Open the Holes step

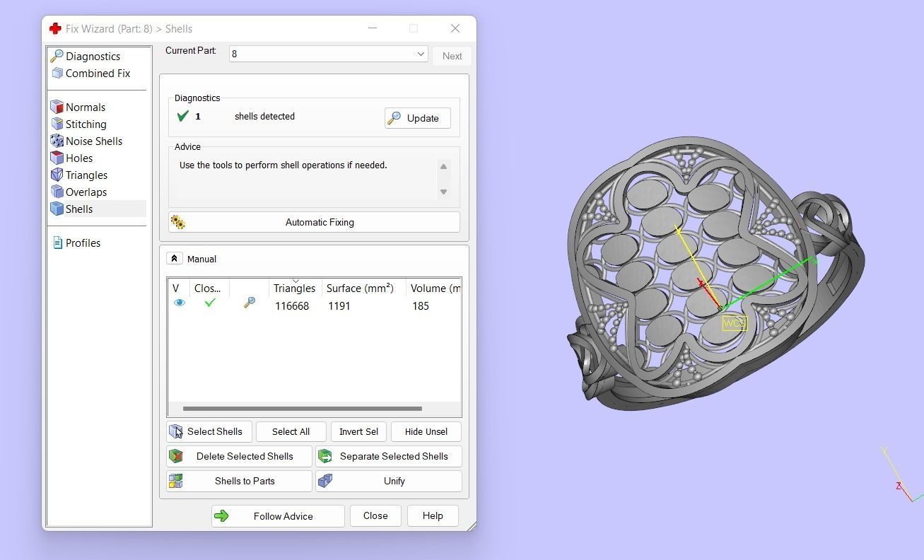pos(79,158)
